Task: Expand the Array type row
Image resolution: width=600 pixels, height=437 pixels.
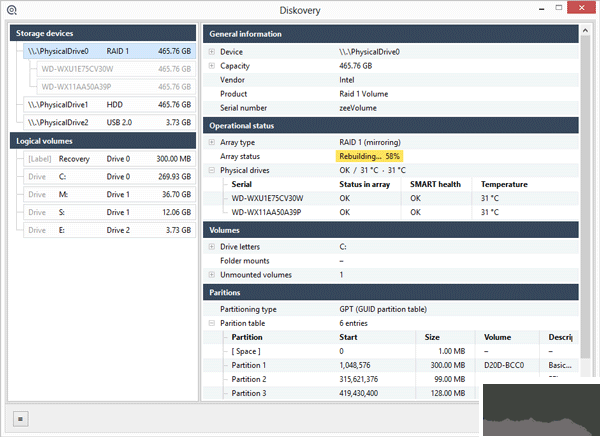Action: point(211,143)
